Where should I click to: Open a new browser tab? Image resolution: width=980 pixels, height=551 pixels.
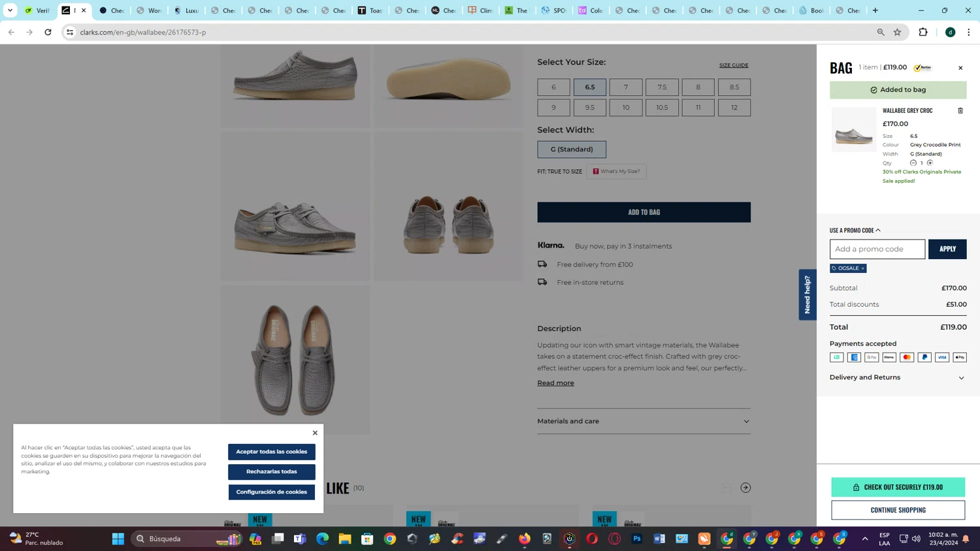click(875, 10)
